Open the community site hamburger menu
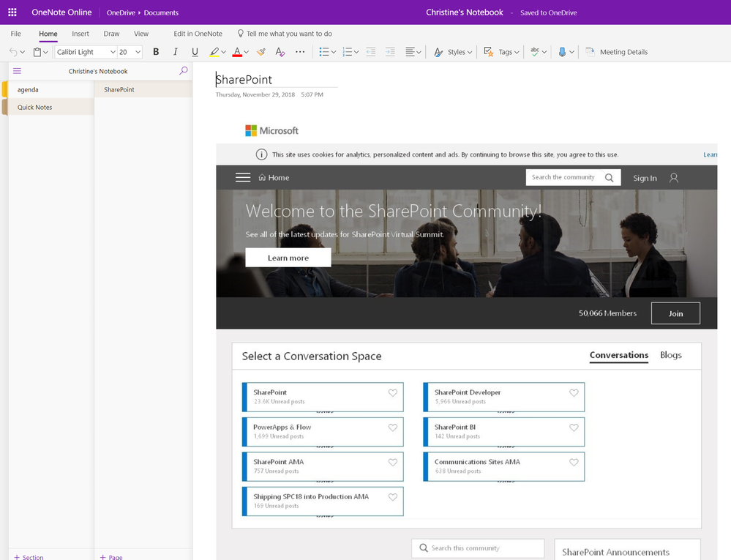 [x=243, y=178]
